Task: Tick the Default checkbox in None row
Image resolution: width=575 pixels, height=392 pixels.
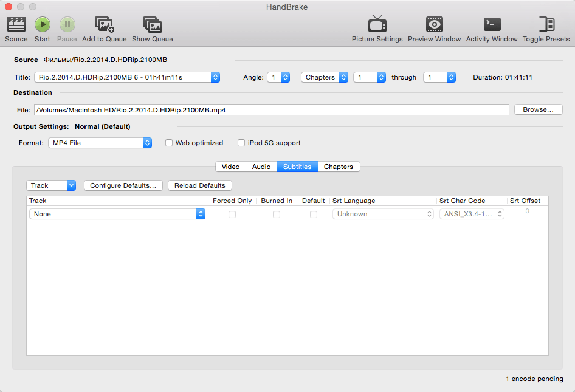Action: tap(314, 215)
